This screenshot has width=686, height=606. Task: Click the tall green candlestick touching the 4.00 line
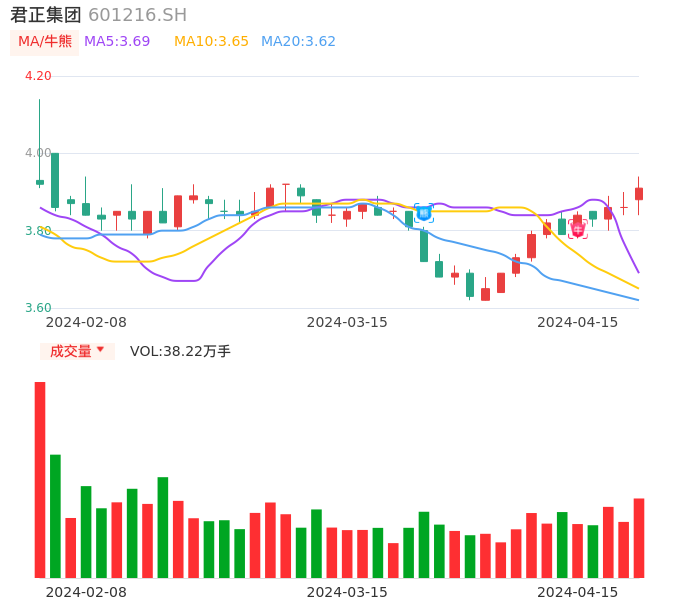point(55,180)
